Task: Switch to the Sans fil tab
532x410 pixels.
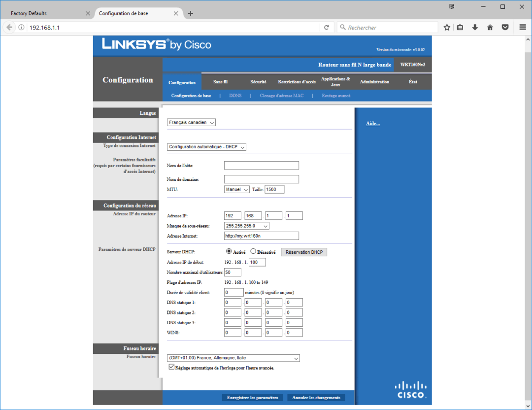Action: click(x=220, y=82)
